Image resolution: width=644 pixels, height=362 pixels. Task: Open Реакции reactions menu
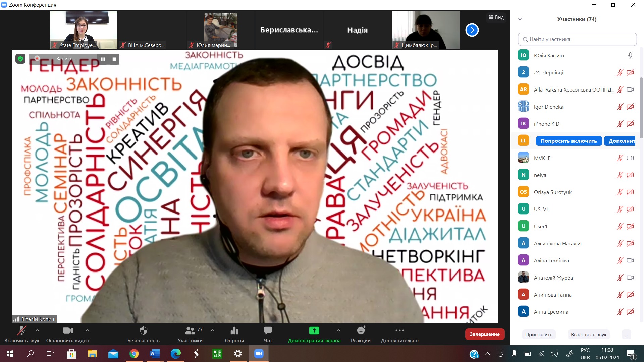361,334
